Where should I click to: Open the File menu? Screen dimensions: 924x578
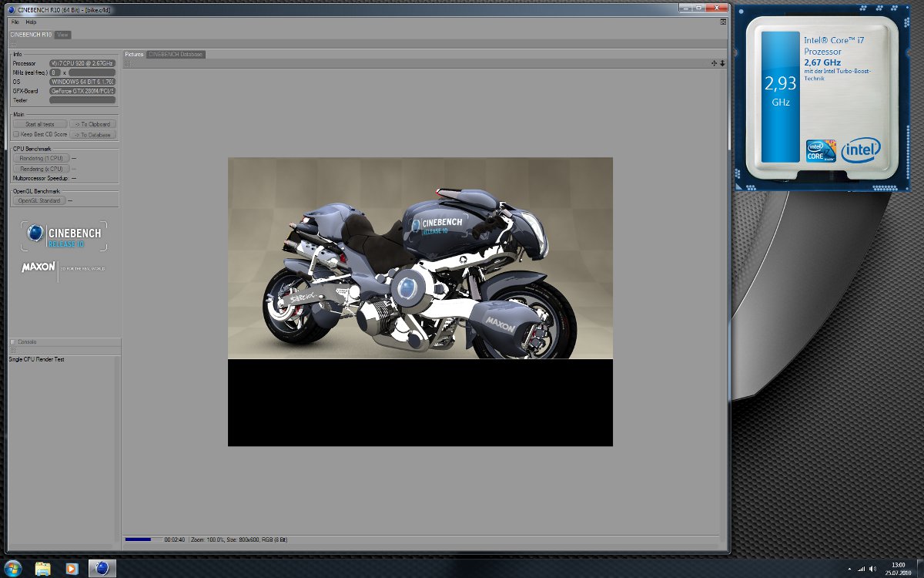pos(15,22)
